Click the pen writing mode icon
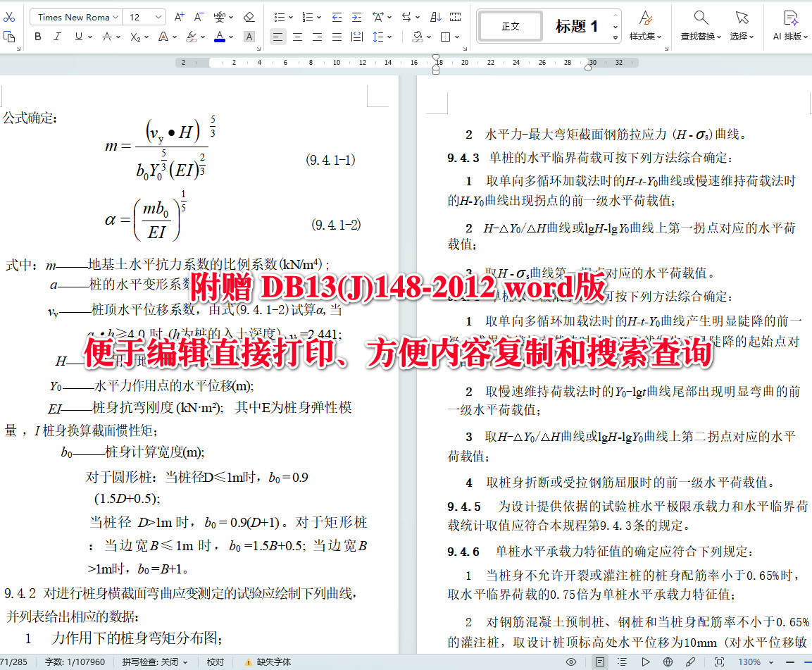The image size is (812, 670). (690, 662)
